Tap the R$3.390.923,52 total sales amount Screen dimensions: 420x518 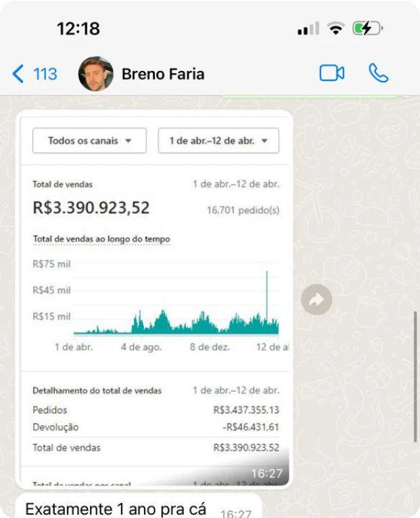[x=91, y=208]
